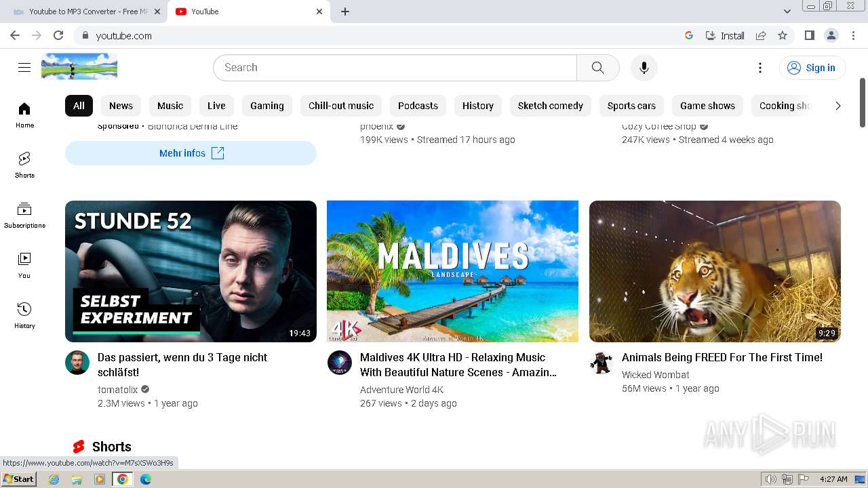Open History in sidebar

click(24, 316)
